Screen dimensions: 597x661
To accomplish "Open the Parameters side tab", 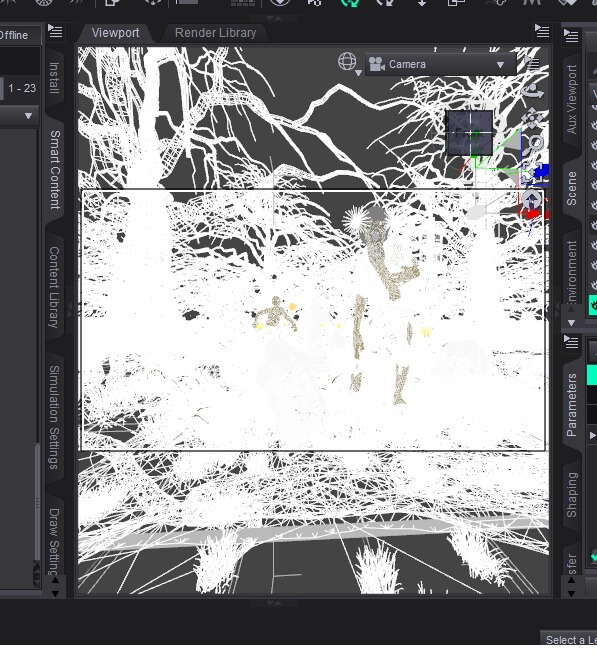I will [x=572, y=405].
